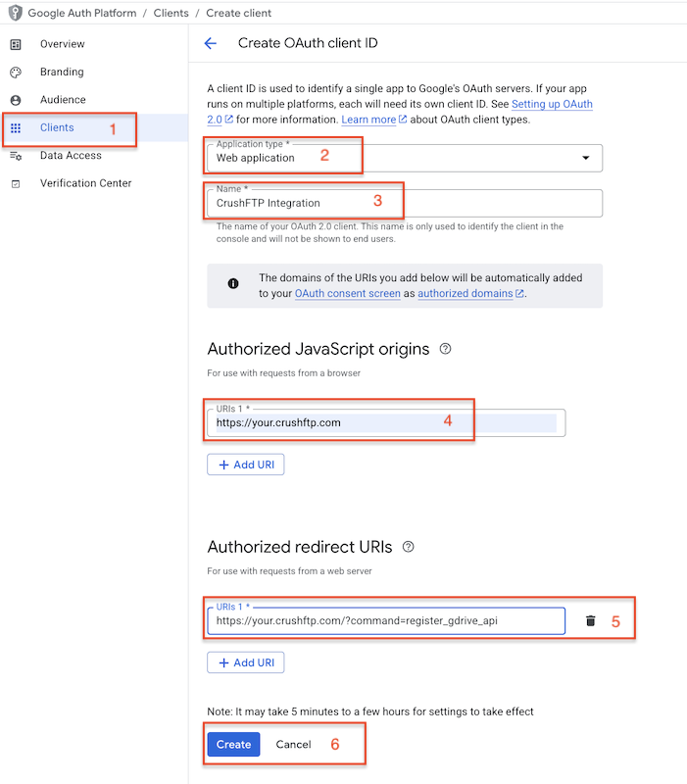Click the back arrow beside Create OAuth client ID

point(211,43)
